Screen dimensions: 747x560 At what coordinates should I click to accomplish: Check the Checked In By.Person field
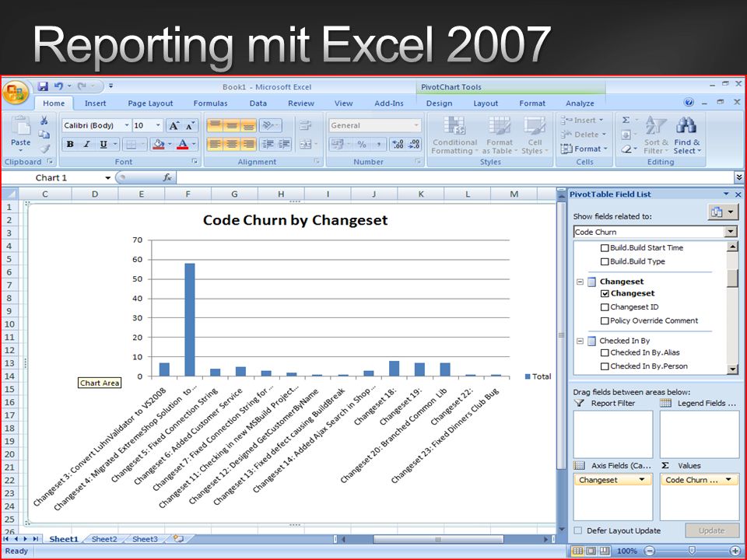tap(605, 366)
